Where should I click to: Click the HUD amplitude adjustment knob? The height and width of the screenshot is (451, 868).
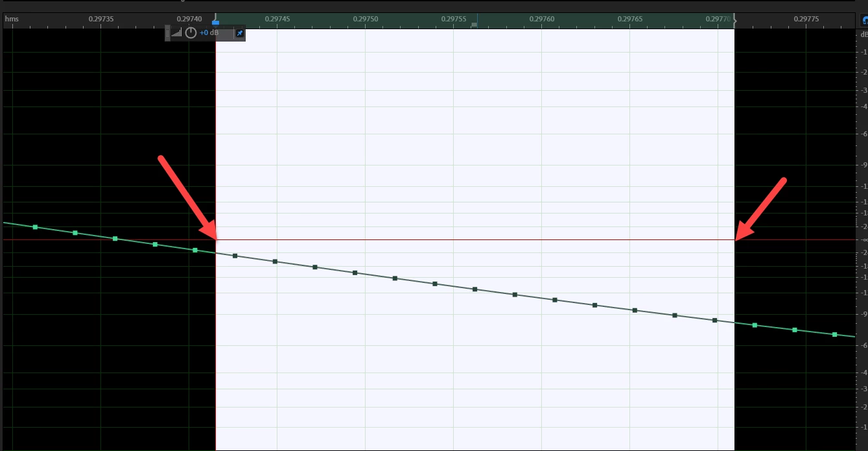[191, 33]
